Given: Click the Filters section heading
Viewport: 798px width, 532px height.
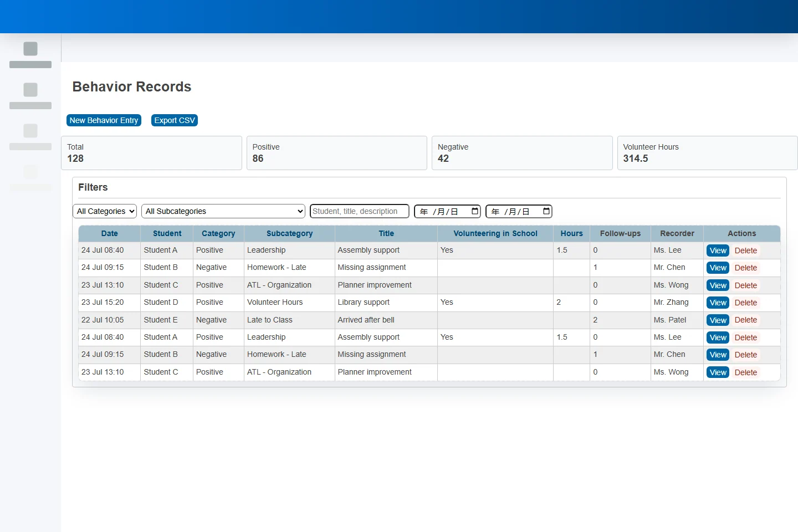Looking at the screenshot, I should pos(93,187).
